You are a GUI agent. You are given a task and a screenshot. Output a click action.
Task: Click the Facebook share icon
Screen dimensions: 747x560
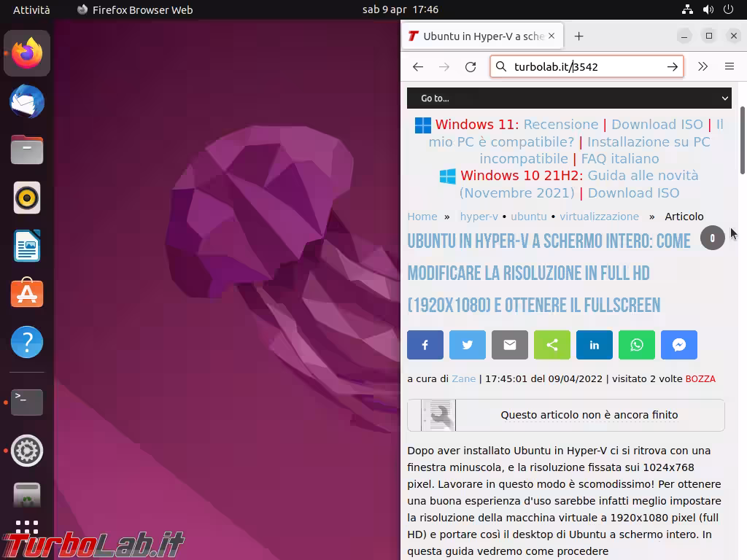(x=425, y=345)
